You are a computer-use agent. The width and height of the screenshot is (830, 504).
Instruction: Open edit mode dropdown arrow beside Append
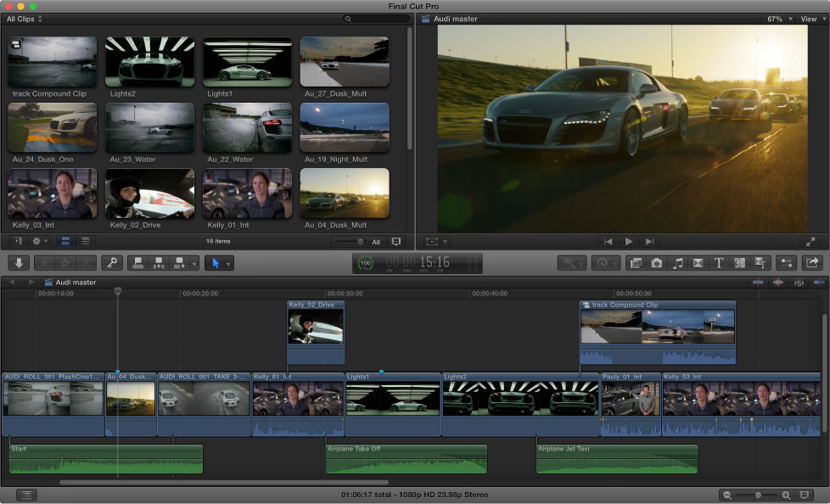pyautogui.click(x=194, y=263)
